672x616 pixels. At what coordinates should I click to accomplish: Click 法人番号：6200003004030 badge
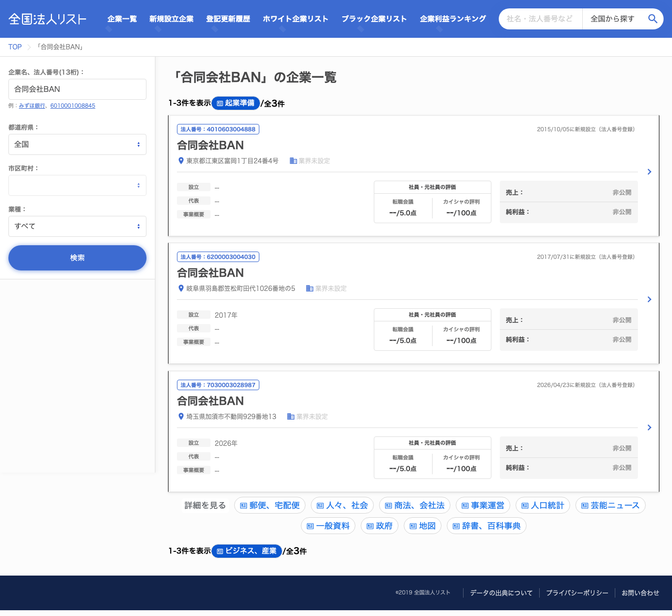tap(218, 257)
